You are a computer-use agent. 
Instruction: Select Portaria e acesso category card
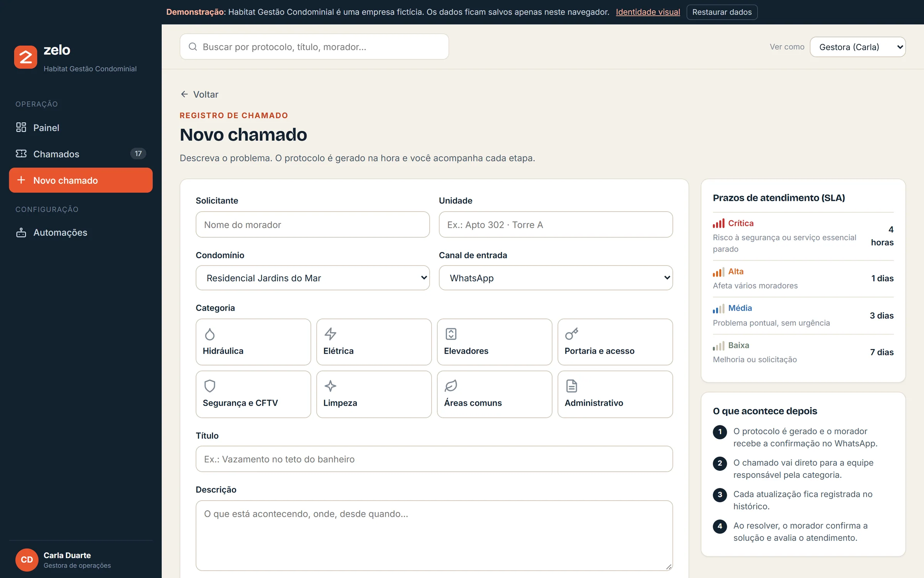pyautogui.click(x=615, y=342)
